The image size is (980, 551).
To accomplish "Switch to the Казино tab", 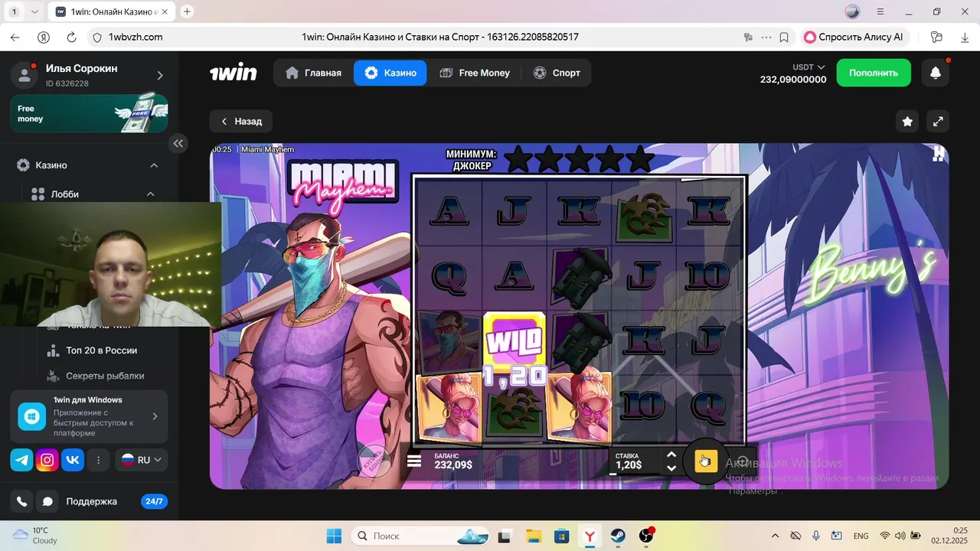I will (390, 73).
